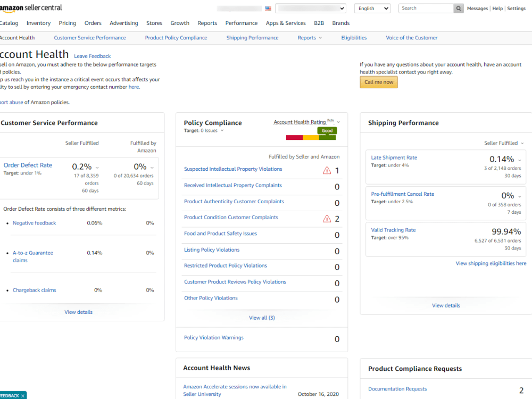Open Customer Product Reviews Policy Violations link

235,282
